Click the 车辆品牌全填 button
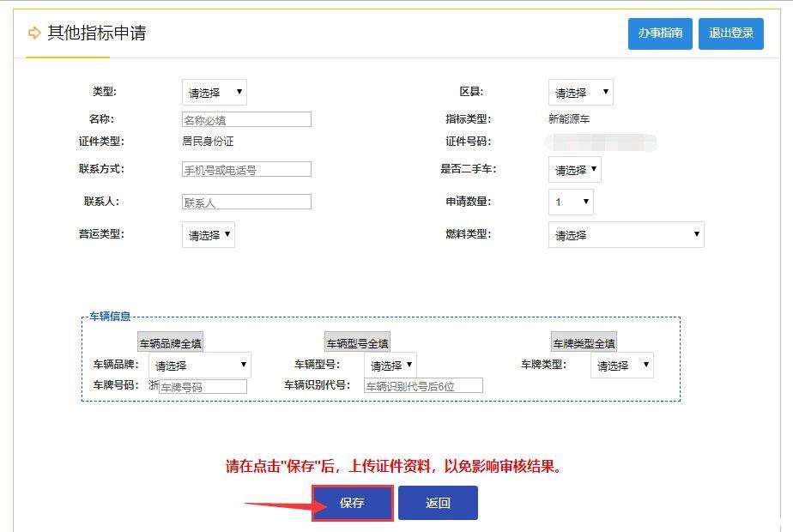The image size is (793, 532). click(x=171, y=343)
